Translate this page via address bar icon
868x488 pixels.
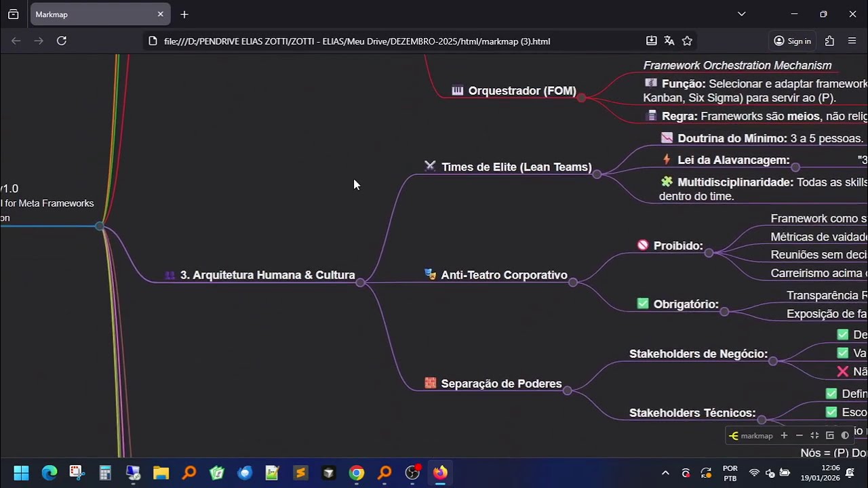pos(669,41)
